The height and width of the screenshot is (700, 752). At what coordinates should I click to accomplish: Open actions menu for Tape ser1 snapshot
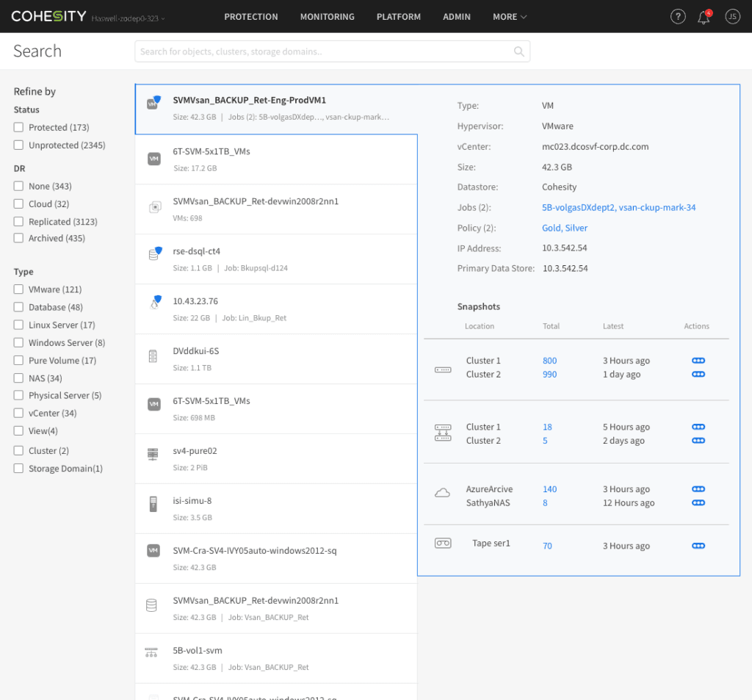(698, 546)
